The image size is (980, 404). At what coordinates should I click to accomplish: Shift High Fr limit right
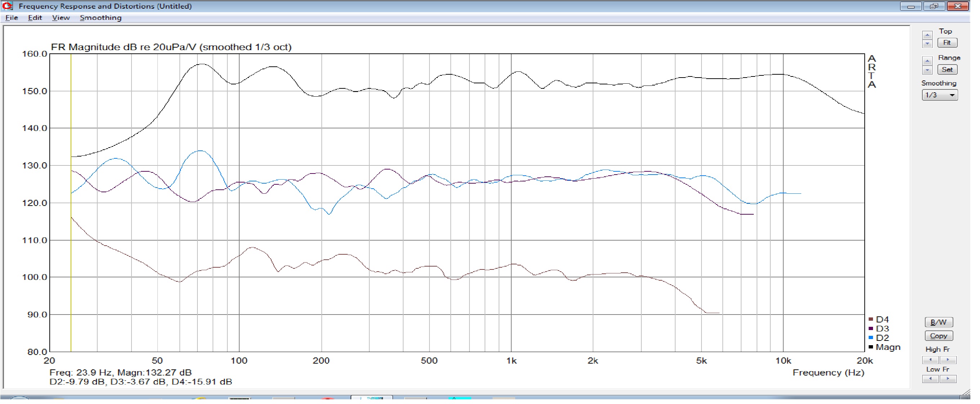click(947, 359)
